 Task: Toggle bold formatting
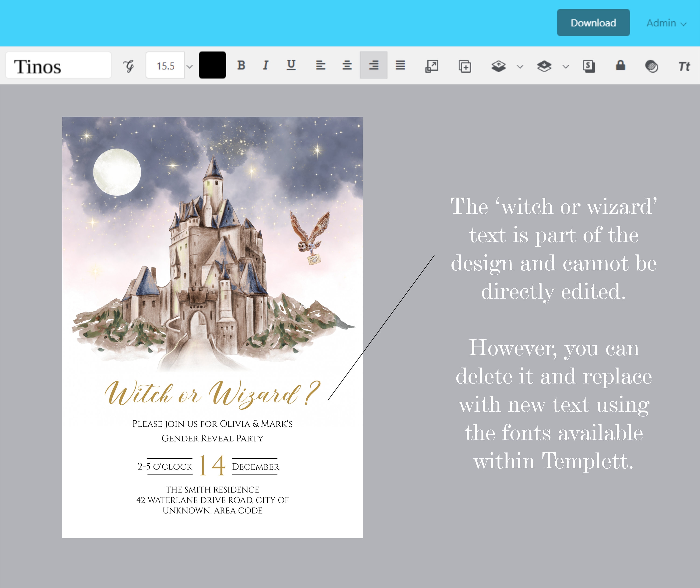(242, 65)
